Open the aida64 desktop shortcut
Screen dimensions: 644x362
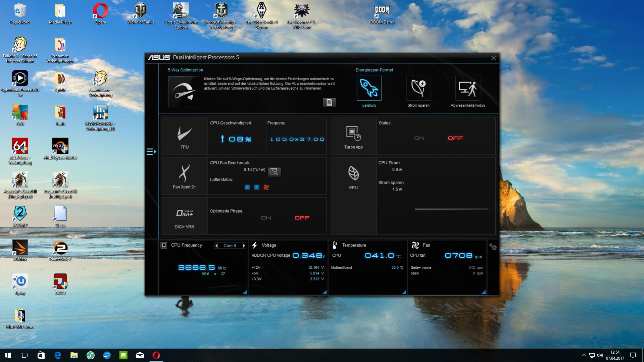(x=20, y=152)
